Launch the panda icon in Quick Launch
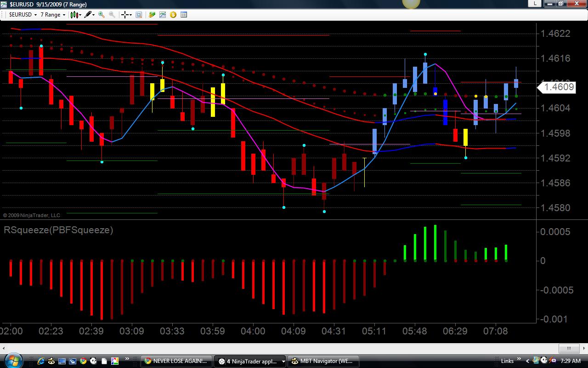 (94, 361)
